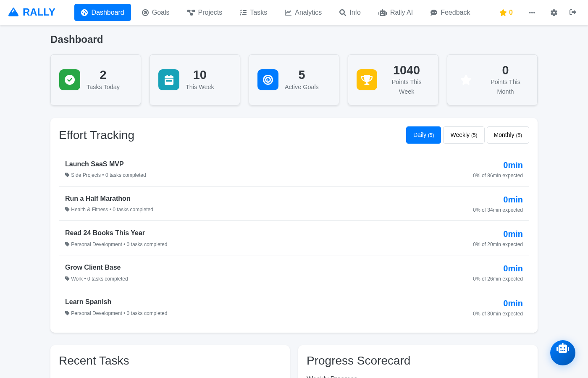
Task: Click the Analytics chart icon
Action: (288, 13)
